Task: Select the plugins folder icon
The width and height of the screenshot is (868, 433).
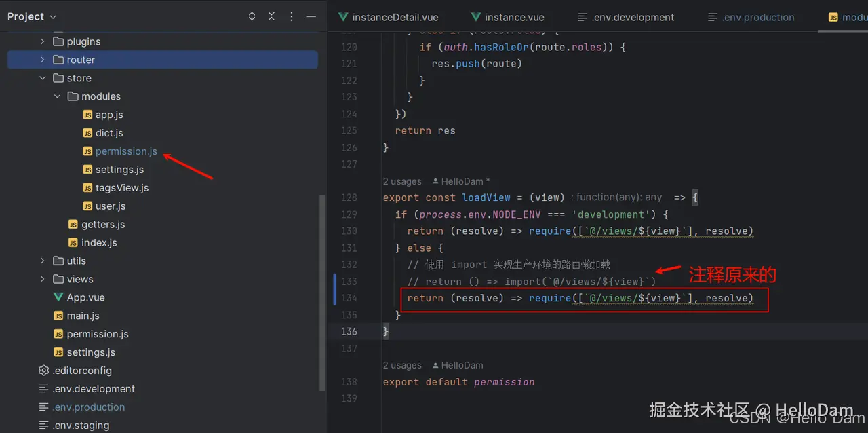Action: pos(58,41)
